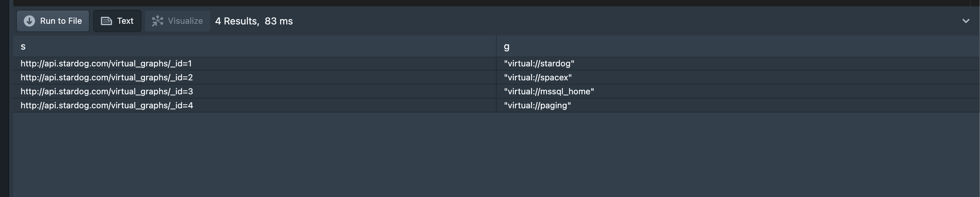Click the "virtual://paging" value
The width and height of the screenshot is (980, 197).
537,105
